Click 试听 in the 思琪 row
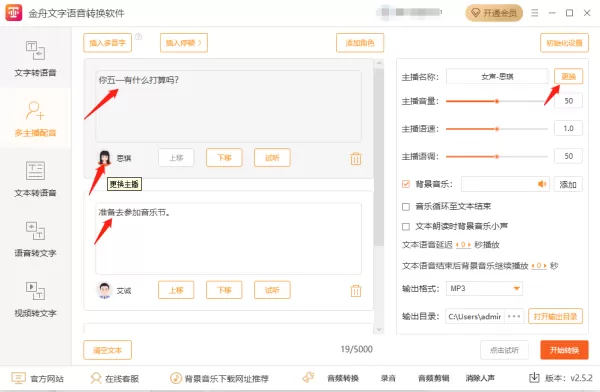Screen dimensions: 600x392 272,157
